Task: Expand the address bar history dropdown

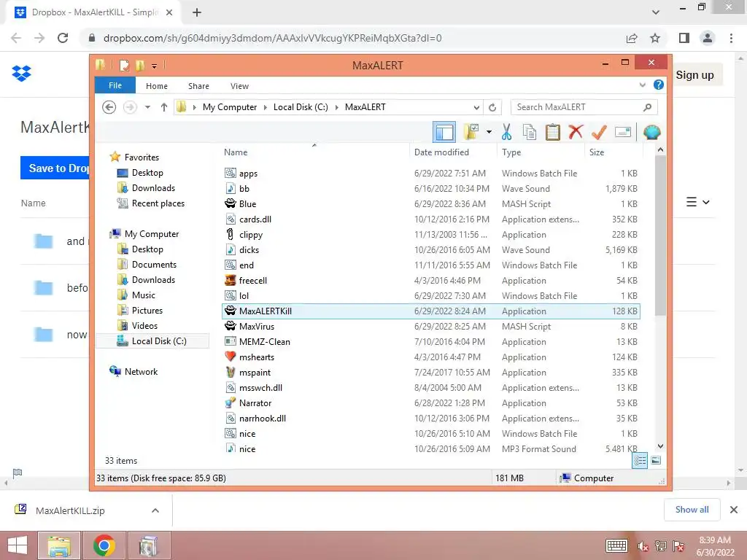Action: (476, 108)
